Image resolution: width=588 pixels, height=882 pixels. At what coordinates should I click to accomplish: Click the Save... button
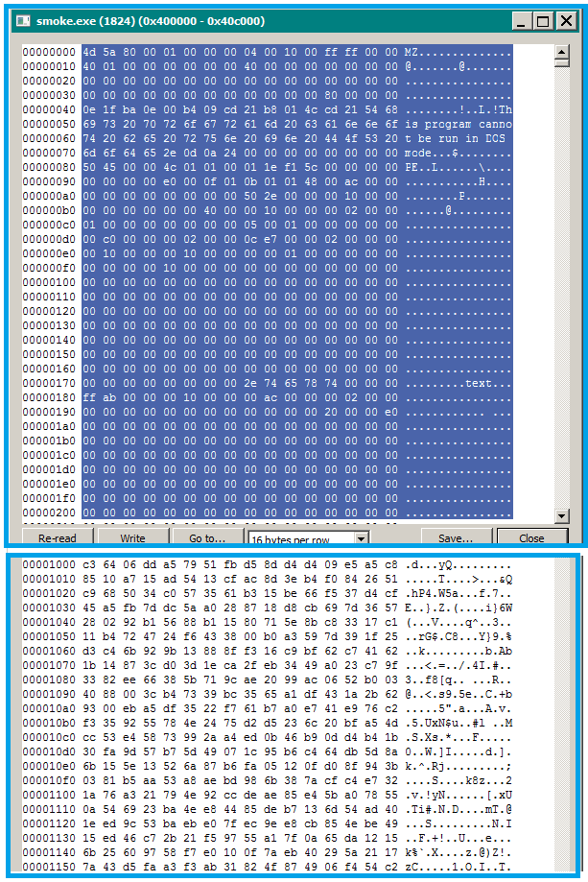(455, 538)
